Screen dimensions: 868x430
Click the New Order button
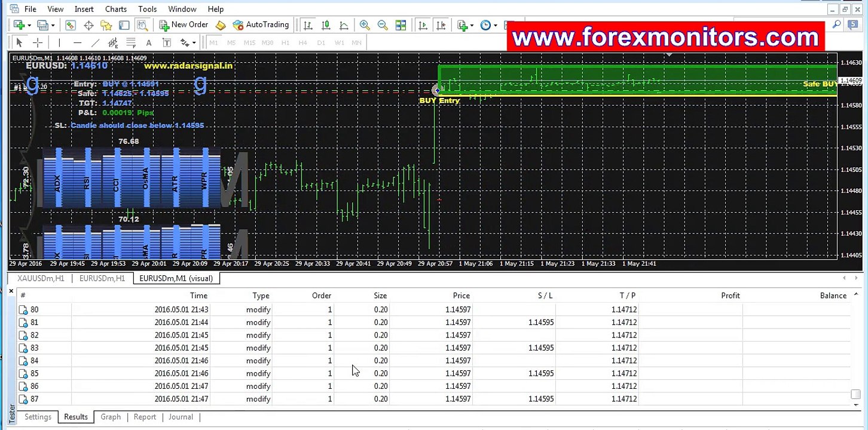pyautogui.click(x=184, y=25)
